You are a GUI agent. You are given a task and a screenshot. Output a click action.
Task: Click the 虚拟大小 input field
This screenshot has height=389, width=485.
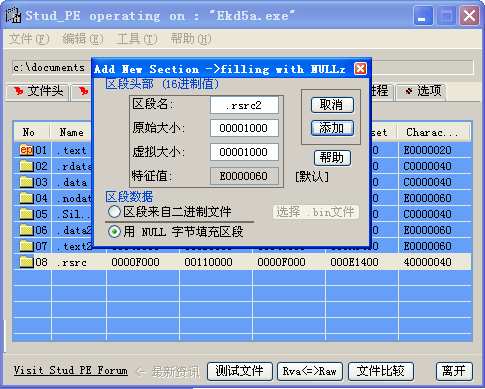pos(244,152)
